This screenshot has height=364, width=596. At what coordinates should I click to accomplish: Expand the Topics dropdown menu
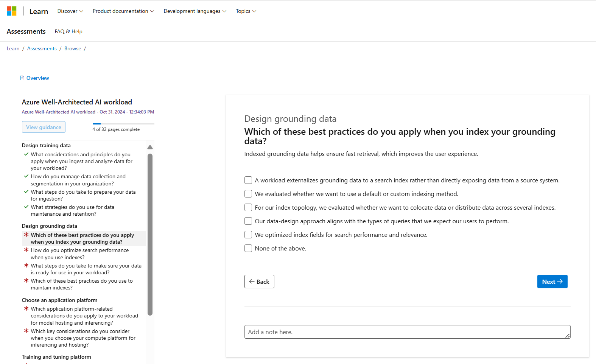click(x=246, y=11)
